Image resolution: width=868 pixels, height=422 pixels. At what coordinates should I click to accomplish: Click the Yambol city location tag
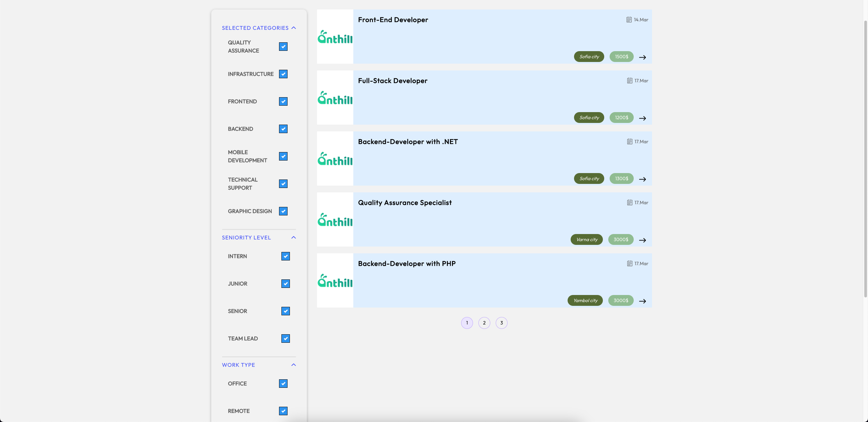(x=585, y=300)
